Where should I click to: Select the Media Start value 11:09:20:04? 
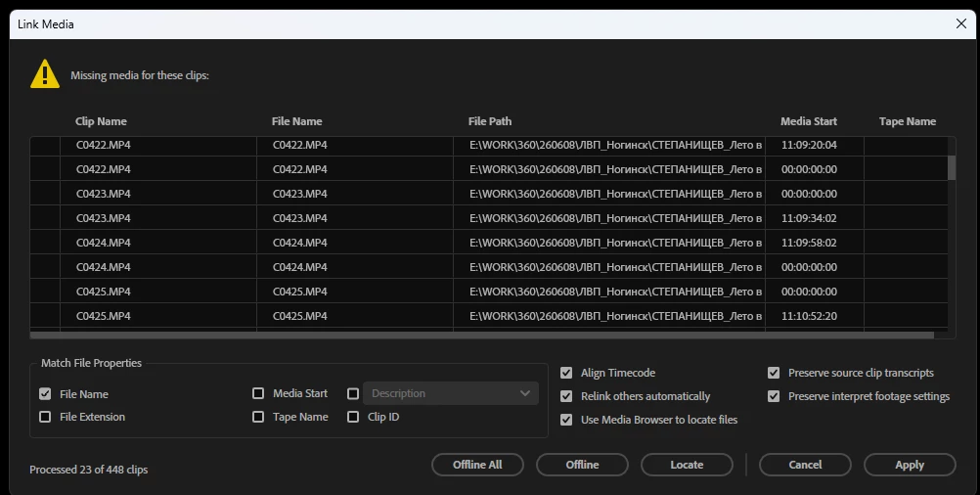[809, 145]
